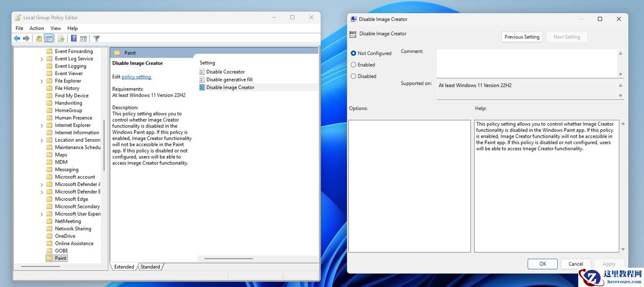This screenshot has height=287, width=644.
Task: Open the Action menu
Action: pyautogui.click(x=37, y=28)
